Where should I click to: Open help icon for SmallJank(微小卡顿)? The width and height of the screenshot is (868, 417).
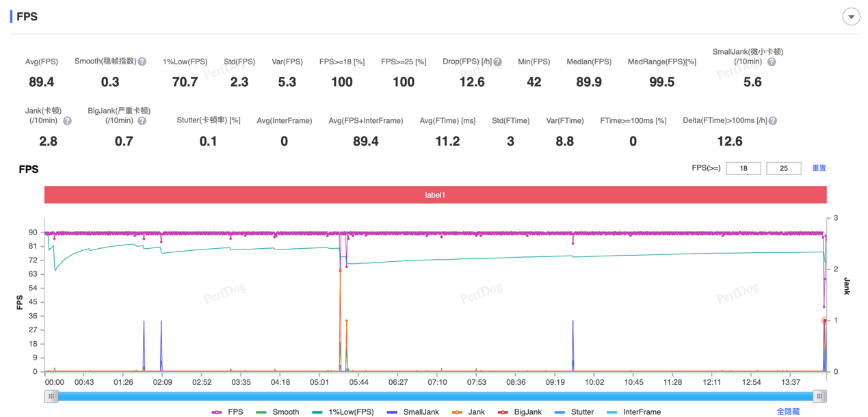[x=772, y=62]
